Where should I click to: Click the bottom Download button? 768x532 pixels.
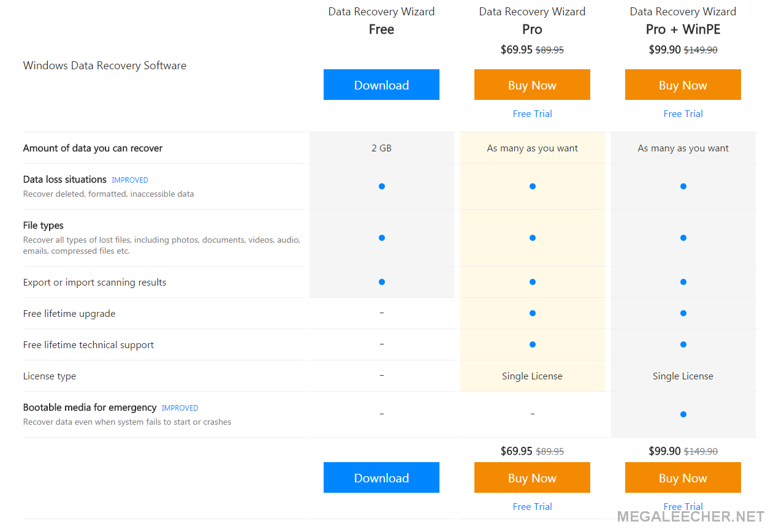[381, 477]
